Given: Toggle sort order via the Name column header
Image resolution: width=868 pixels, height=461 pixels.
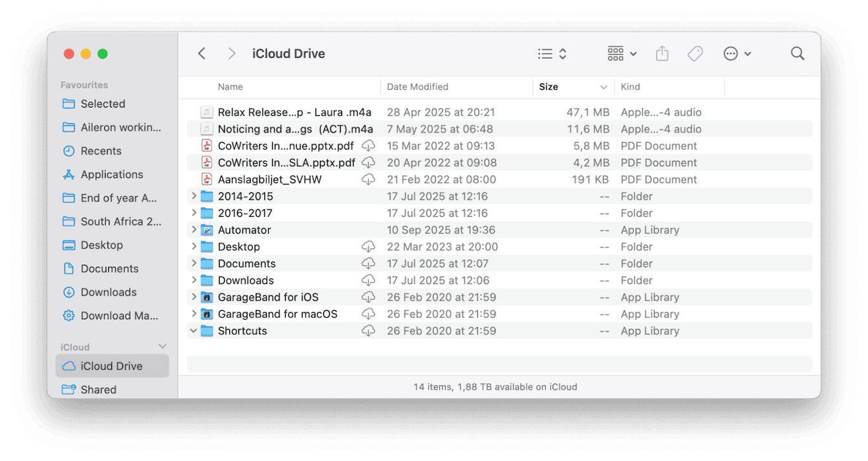Looking at the screenshot, I should (x=231, y=87).
